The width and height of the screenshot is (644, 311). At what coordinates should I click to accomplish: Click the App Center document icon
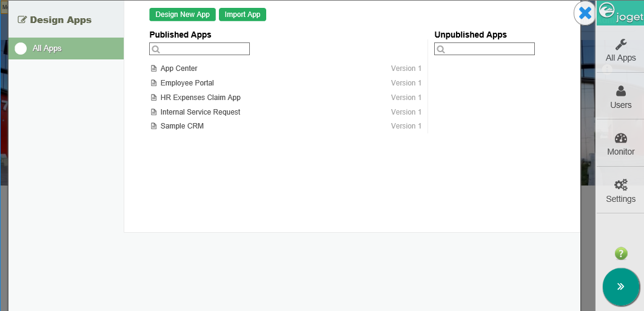[153, 69]
